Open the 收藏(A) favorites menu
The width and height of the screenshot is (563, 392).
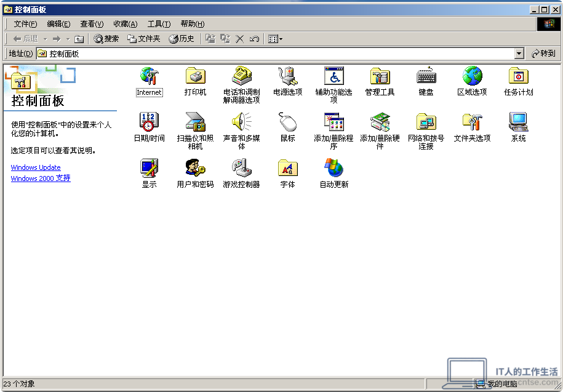(126, 24)
